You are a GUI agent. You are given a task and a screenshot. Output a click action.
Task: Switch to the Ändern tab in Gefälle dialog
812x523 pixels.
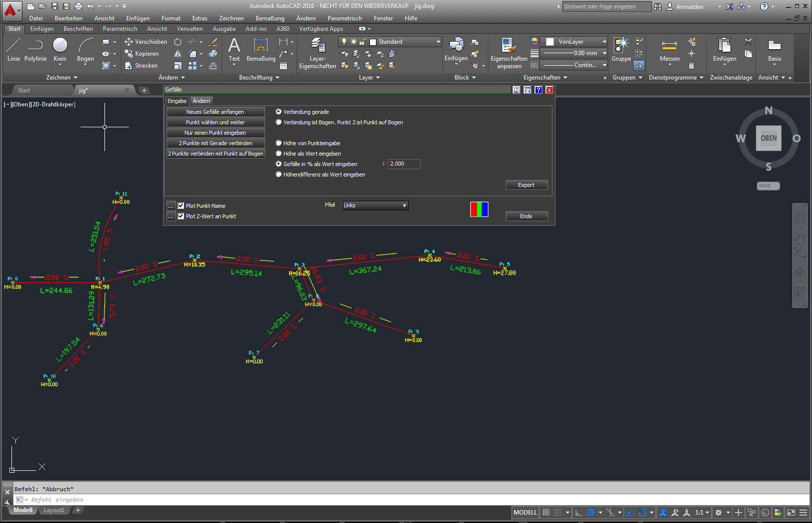click(x=201, y=100)
